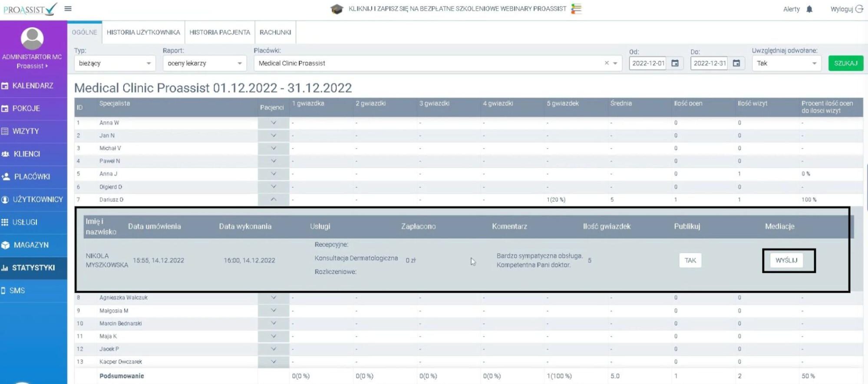
Task: Click the webinar signup banner link
Action: 457,9
